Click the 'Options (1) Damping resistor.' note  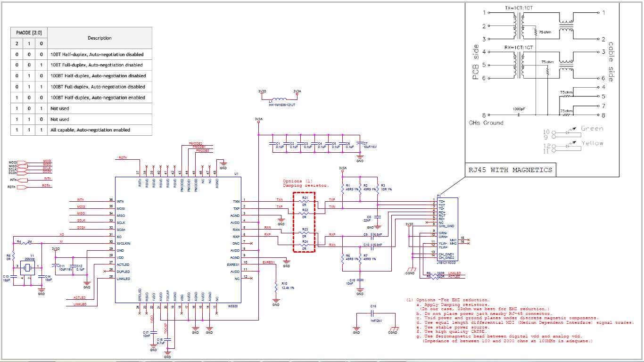pyautogui.click(x=305, y=183)
